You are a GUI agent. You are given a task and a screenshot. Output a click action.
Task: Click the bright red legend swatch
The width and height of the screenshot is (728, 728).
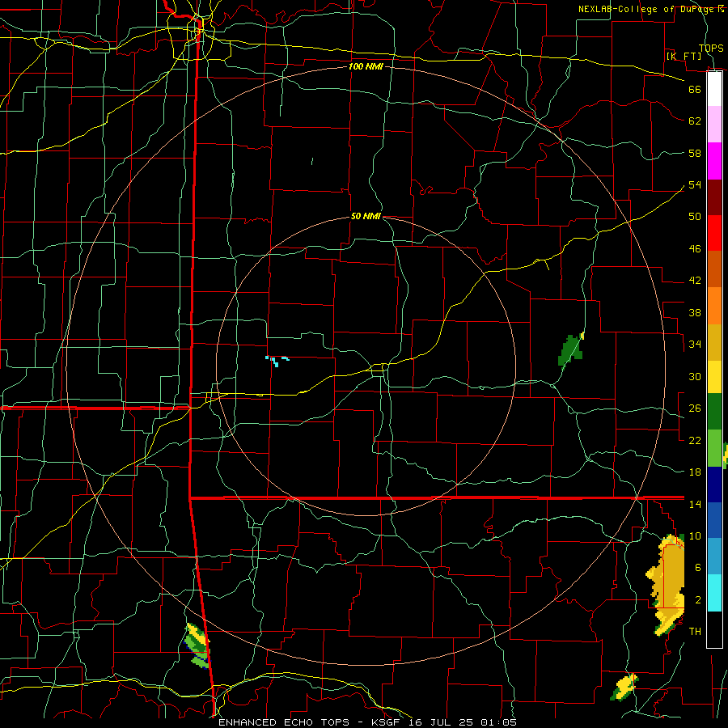point(714,234)
